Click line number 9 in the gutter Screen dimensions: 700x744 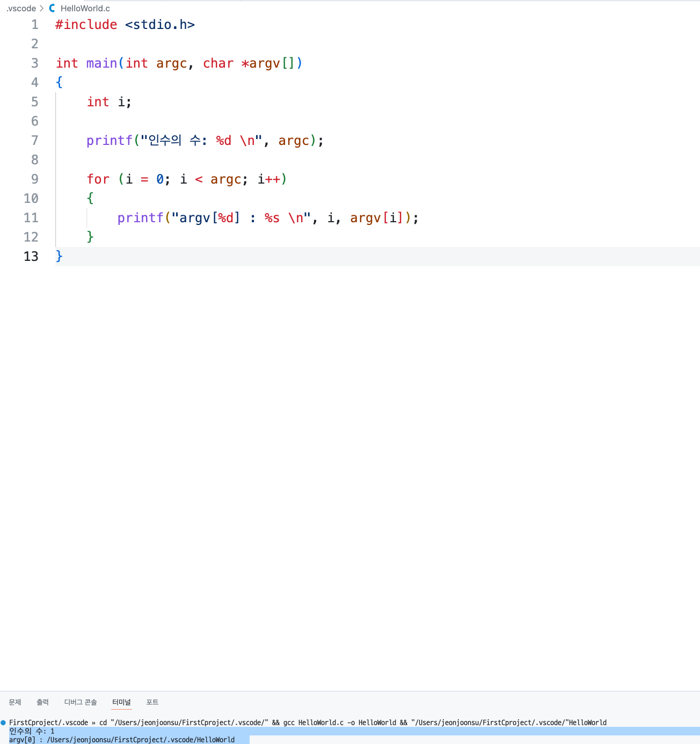(35, 179)
